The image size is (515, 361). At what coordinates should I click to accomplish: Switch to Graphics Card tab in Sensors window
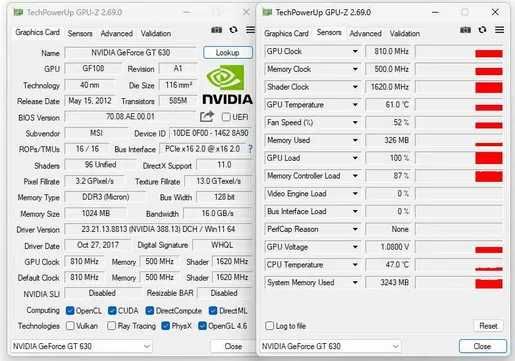[286, 34]
